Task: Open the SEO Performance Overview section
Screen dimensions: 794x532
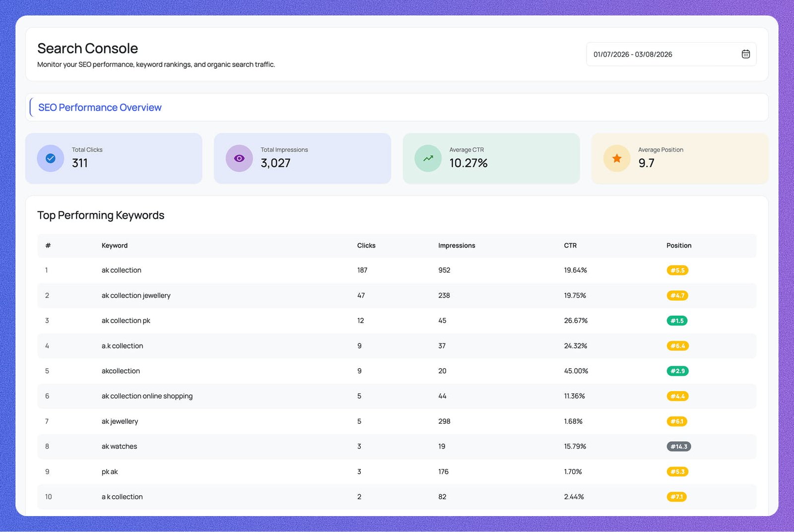Action: tap(100, 107)
